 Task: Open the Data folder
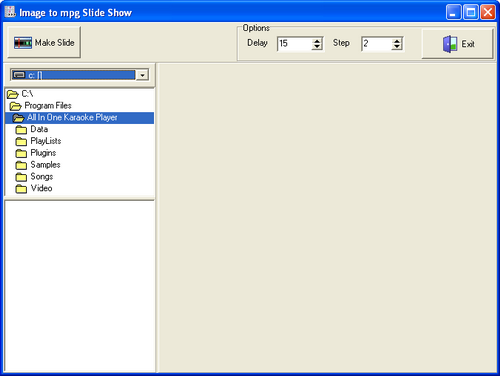(x=79, y=129)
